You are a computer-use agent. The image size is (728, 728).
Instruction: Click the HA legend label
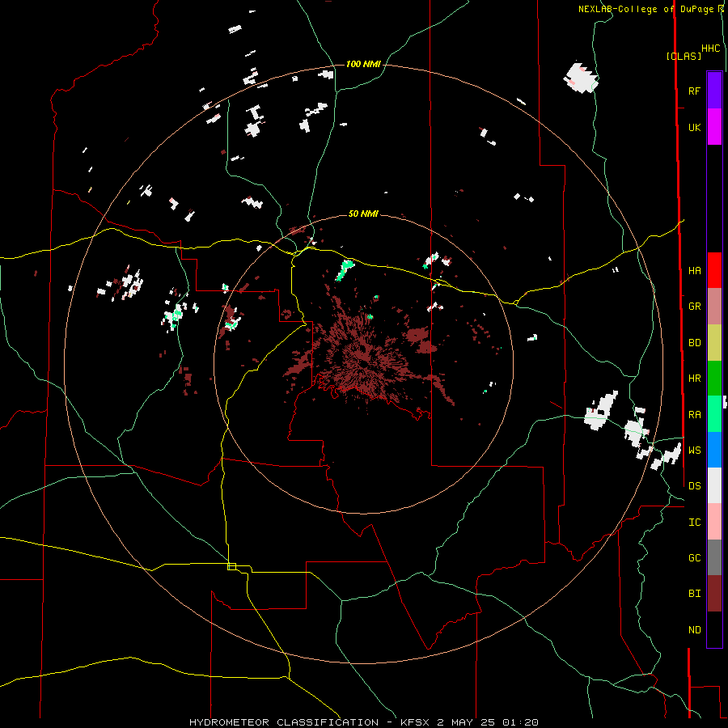tap(694, 270)
